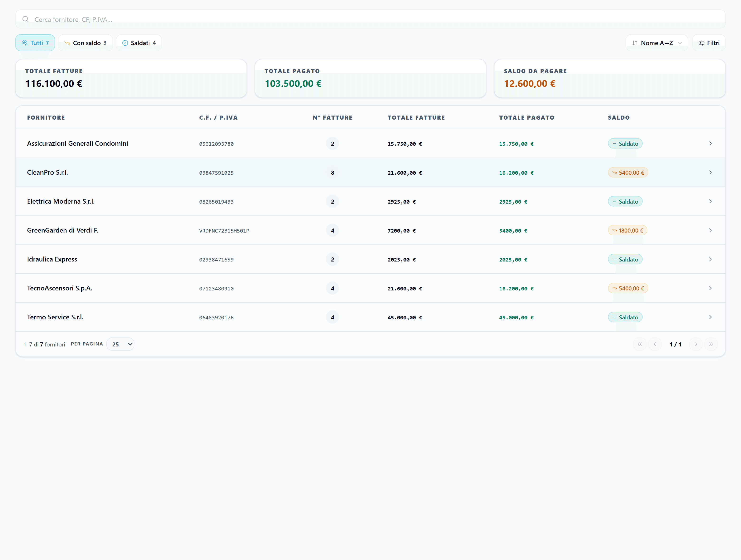Open Termo Service S.r.l. row chevron
The image size is (741, 560).
click(711, 317)
